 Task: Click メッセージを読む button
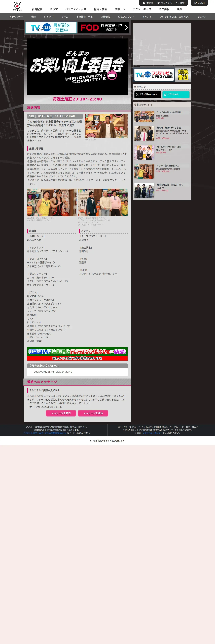(61, 413)
